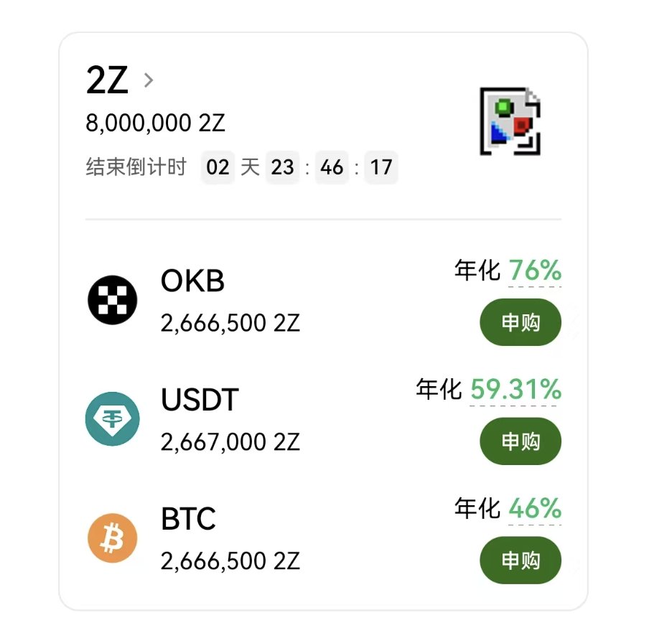Screen dimensions: 672x633
Task: Select the BTC pool name
Action: 188,520
